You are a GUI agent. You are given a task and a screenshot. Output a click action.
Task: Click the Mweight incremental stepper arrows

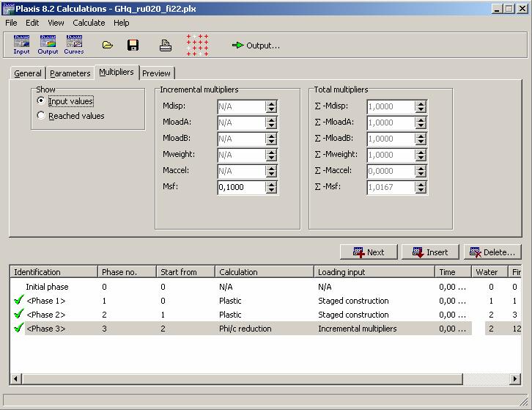271,155
